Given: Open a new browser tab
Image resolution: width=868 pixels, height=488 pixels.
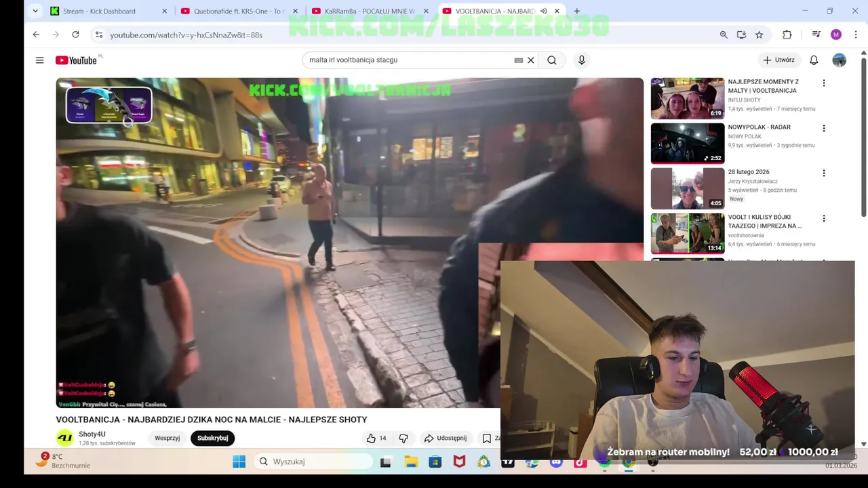Looking at the screenshot, I should [576, 11].
